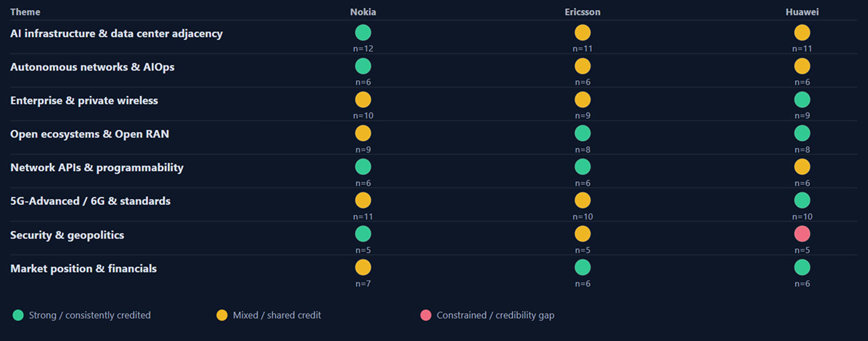Select the 5G-Advanced / 6G & standards label

click(x=91, y=201)
